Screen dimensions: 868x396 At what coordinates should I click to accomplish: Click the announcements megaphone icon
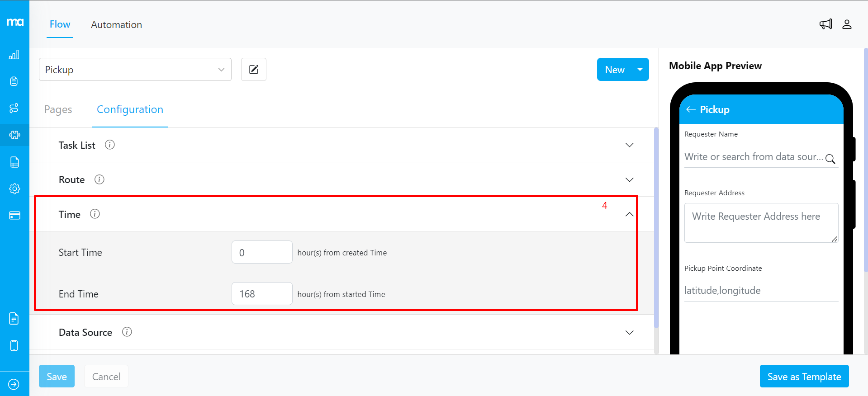825,24
